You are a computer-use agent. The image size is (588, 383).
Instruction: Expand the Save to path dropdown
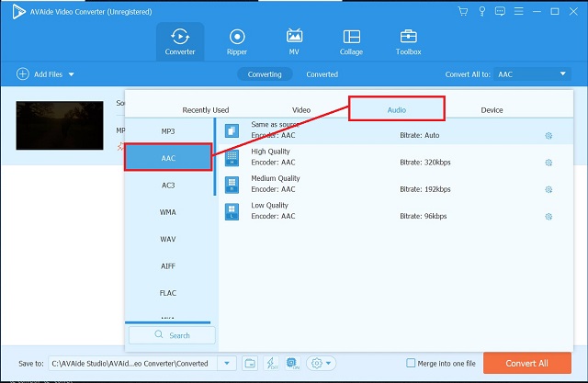click(x=227, y=363)
